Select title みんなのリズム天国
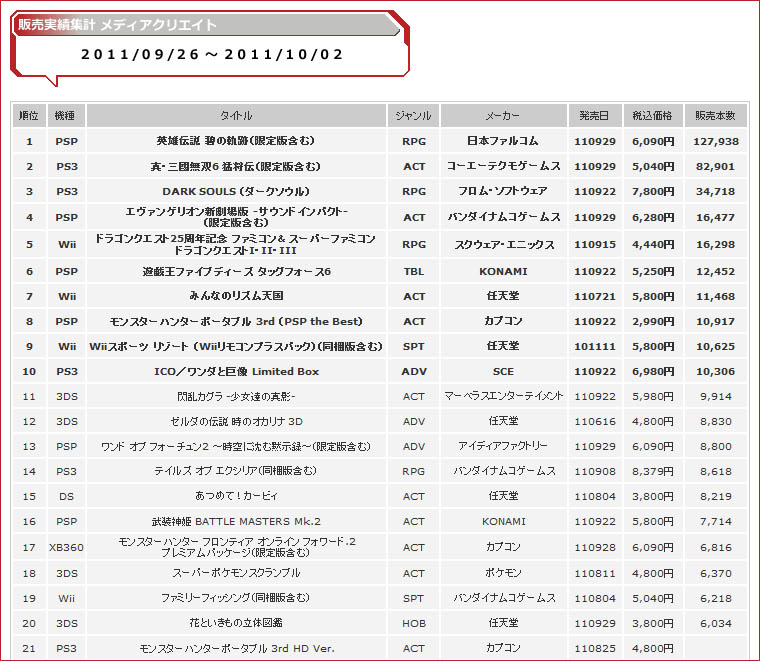The image size is (760, 661). pyautogui.click(x=236, y=296)
